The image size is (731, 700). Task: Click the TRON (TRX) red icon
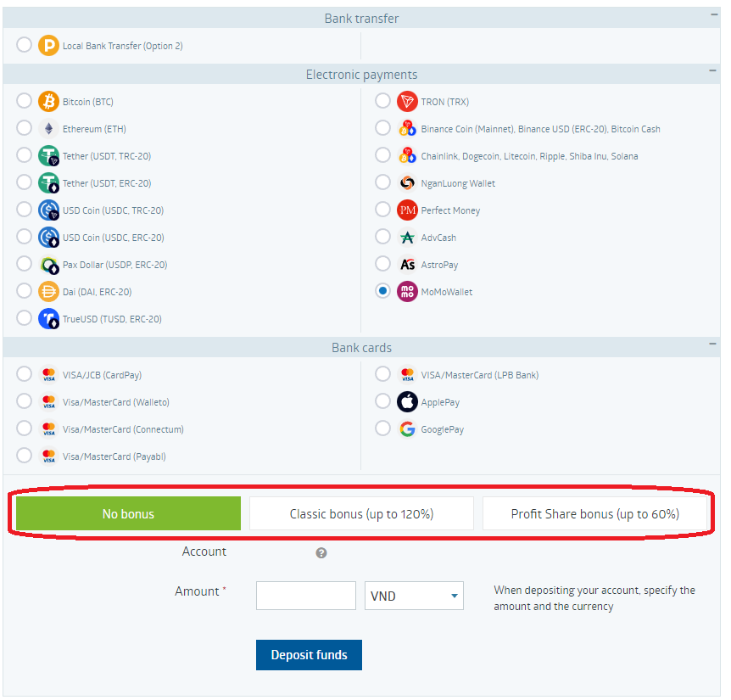407,102
